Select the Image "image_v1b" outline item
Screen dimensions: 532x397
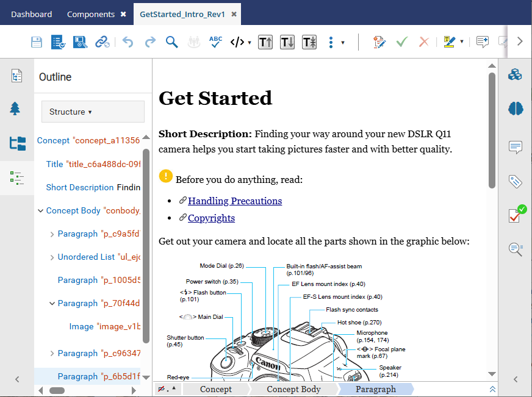point(104,326)
